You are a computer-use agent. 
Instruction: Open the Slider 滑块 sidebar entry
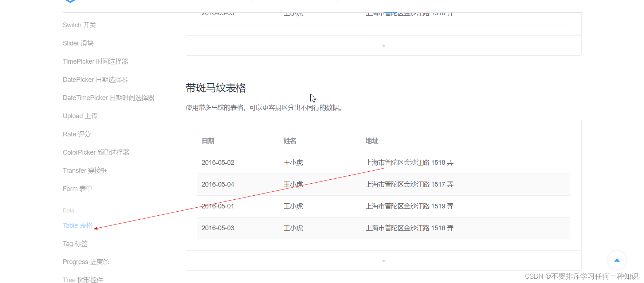tap(78, 43)
